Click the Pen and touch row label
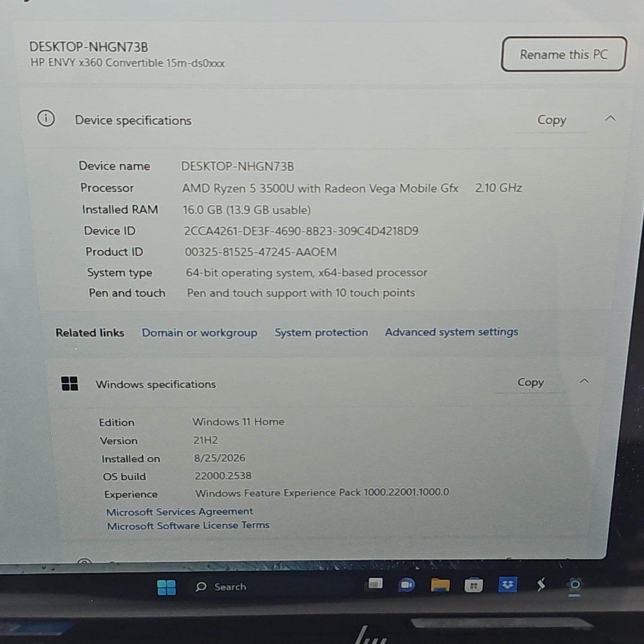644x644 pixels. point(127,293)
